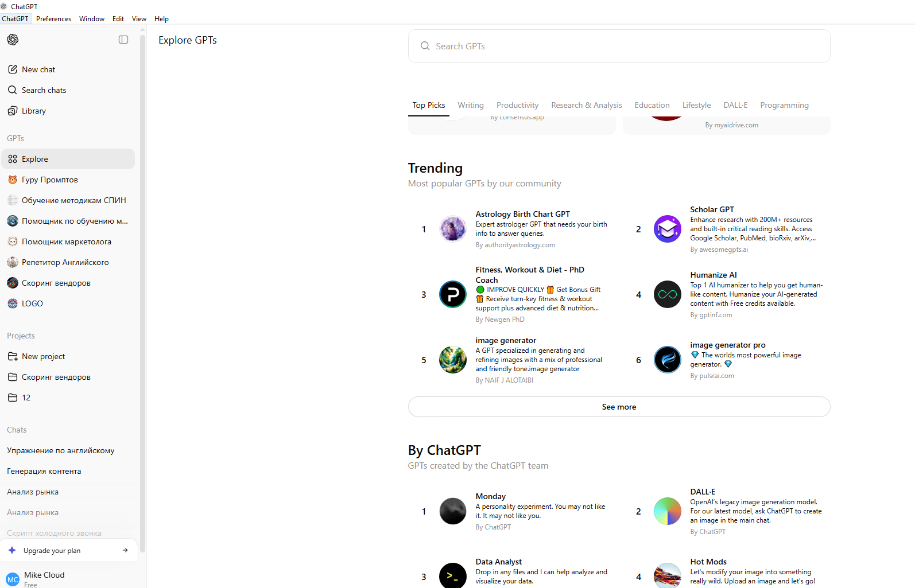Open the Preferences menu
The image size is (915, 588).
(x=53, y=19)
